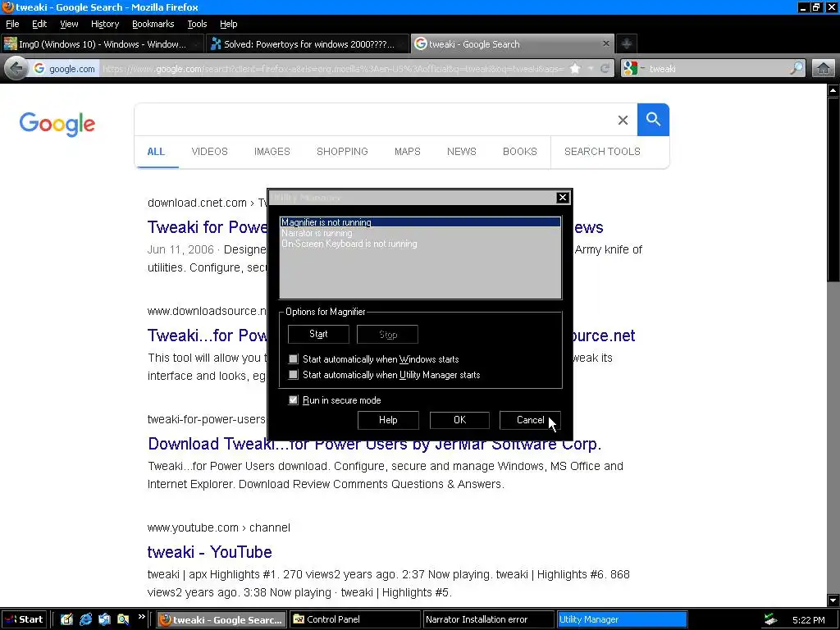Click system tray network icon
This screenshot has height=630, width=840.
click(x=770, y=619)
